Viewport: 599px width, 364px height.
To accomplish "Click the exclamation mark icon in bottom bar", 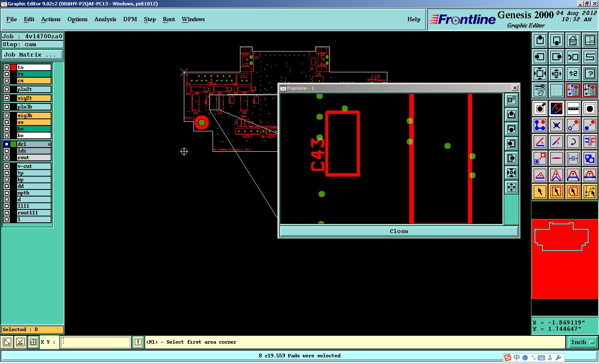I will [x=138, y=342].
